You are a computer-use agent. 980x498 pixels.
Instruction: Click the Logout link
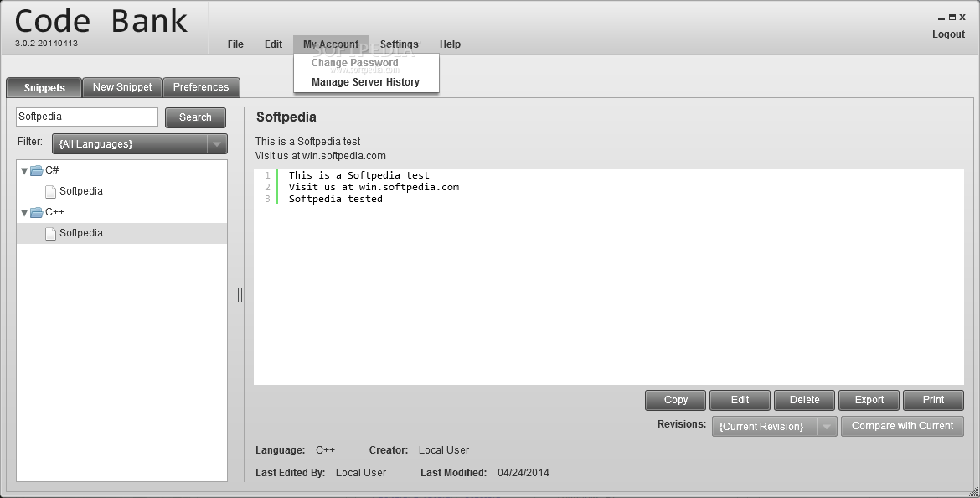pos(948,34)
